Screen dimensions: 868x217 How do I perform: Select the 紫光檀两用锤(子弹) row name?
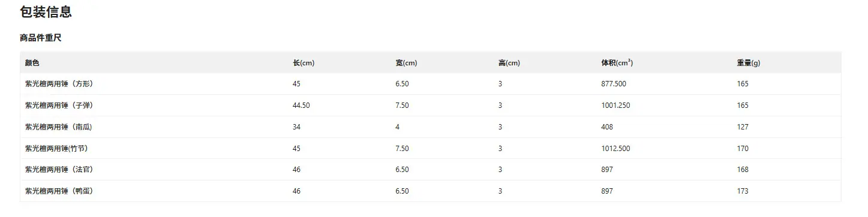click(59, 106)
